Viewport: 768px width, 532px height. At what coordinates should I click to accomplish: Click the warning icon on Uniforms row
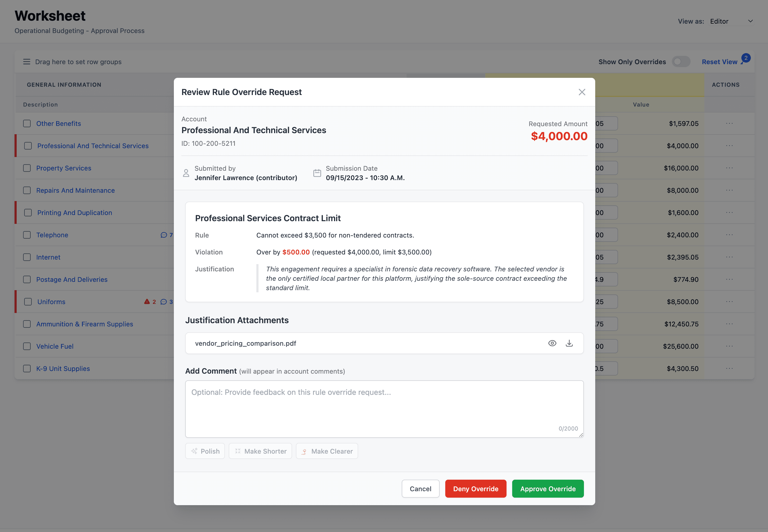[x=147, y=301]
